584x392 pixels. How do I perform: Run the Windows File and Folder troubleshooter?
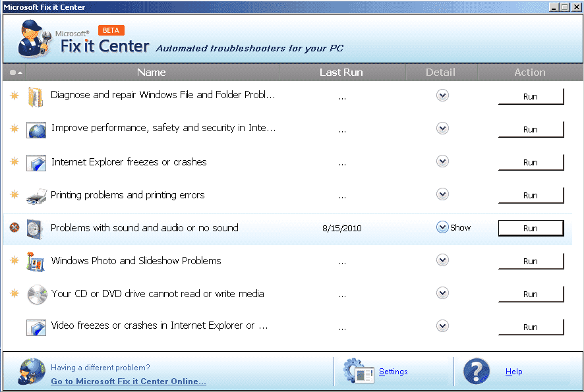[531, 96]
